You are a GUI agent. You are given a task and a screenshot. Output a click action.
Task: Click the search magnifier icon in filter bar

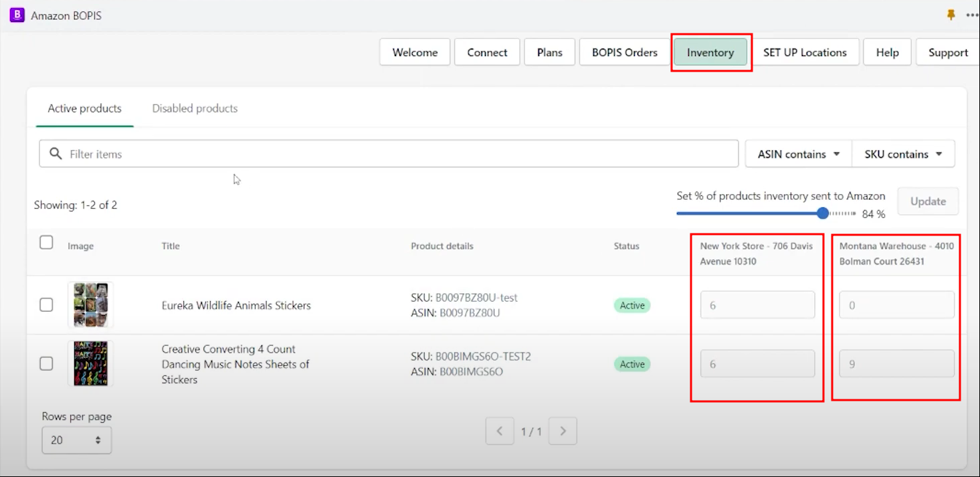(56, 154)
